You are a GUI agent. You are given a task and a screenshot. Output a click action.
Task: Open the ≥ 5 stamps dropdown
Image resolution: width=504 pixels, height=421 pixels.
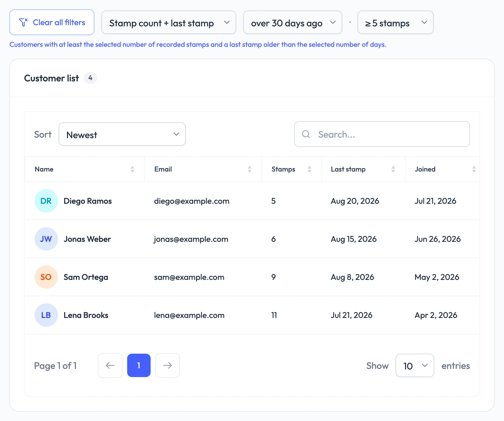coord(396,22)
